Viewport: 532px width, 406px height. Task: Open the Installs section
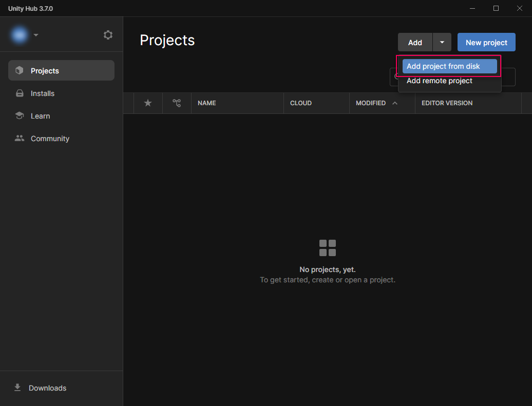pos(61,93)
